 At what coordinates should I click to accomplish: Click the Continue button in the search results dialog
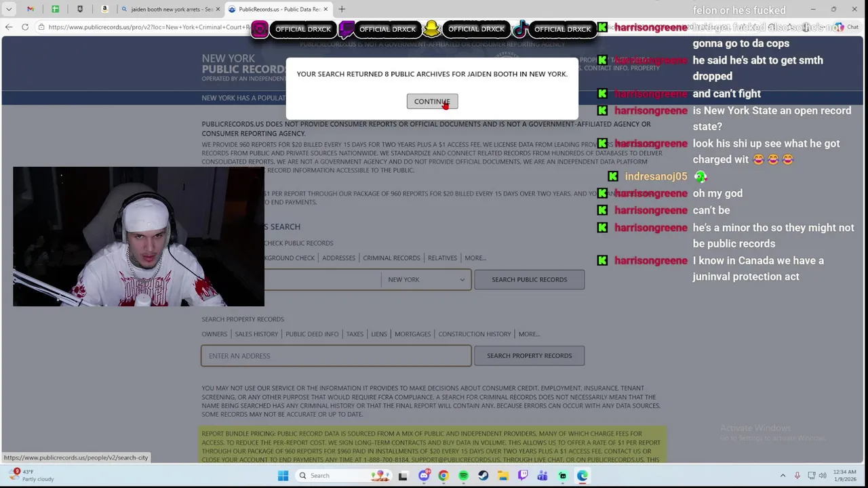tap(432, 102)
